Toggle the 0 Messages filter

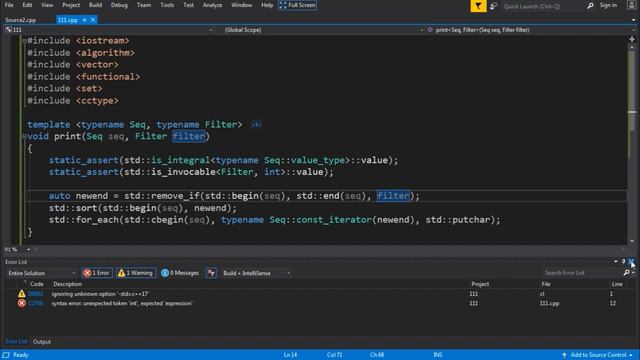pyautogui.click(x=180, y=273)
